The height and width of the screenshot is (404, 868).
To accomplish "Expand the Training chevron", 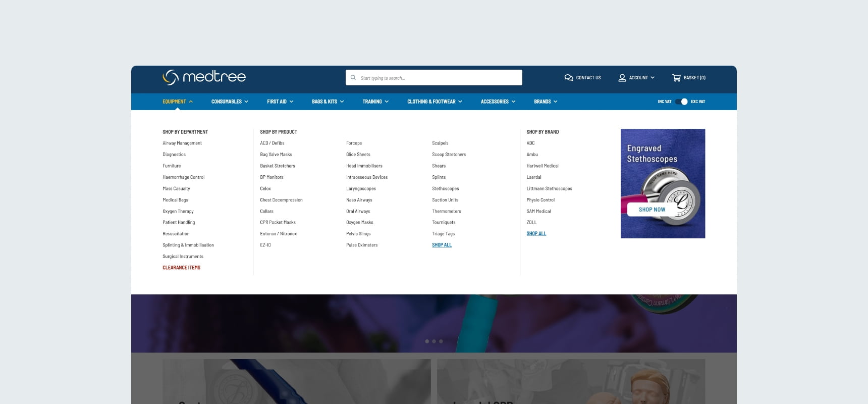I will 387,102.
